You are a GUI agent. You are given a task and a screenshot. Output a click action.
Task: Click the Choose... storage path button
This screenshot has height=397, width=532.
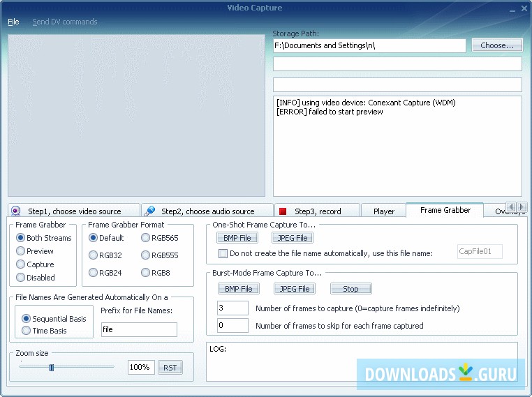coord(497,45)
